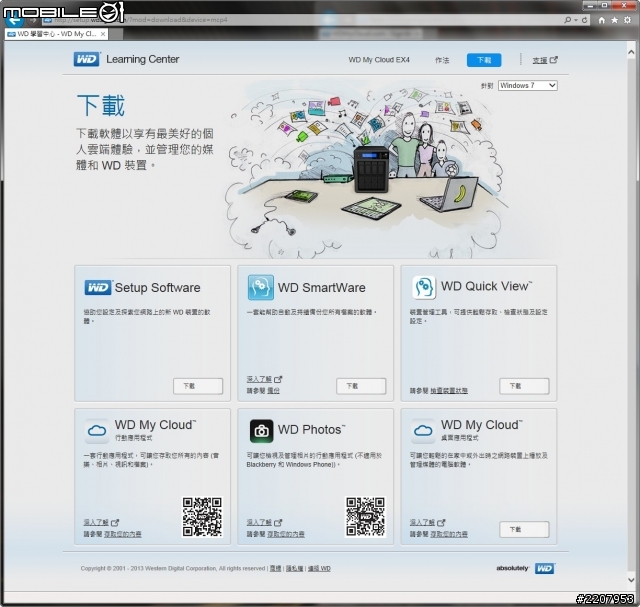640x607 pixels.
Task: Open the middle footer link after Copyright text
Action: [294, 568]
